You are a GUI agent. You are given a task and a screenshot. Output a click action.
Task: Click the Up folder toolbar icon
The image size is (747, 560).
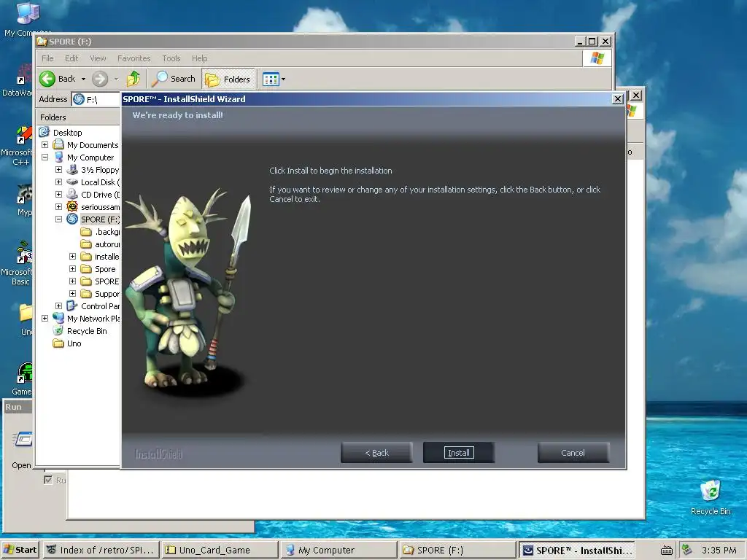pos(133,79)
